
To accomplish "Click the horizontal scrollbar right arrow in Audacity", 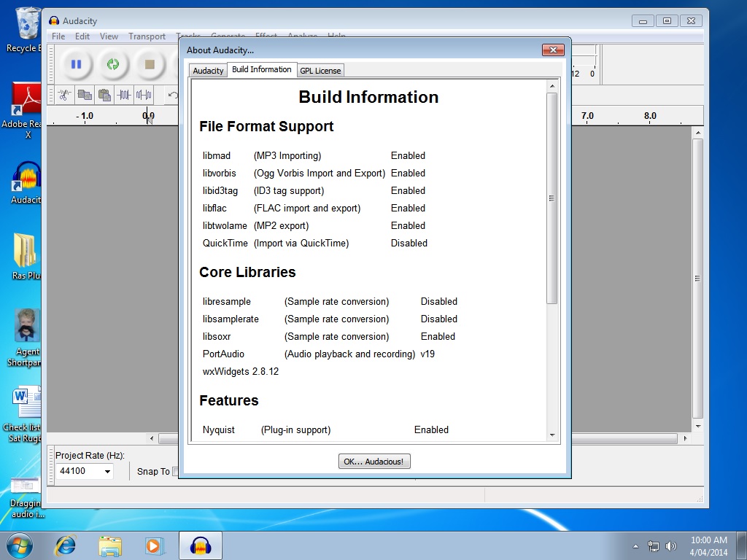I will click(x=686, y=438).
